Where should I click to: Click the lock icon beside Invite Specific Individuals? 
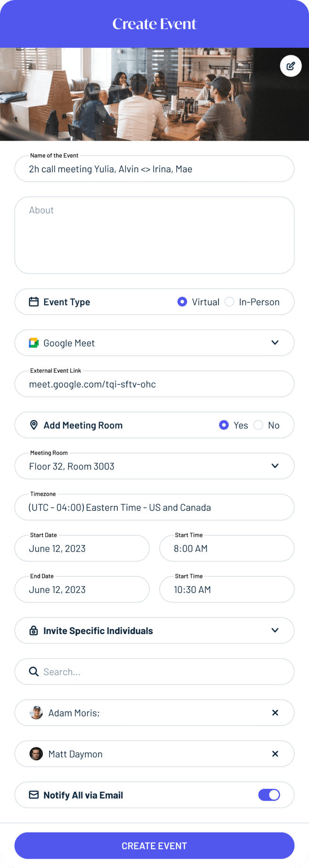[34, 631]
